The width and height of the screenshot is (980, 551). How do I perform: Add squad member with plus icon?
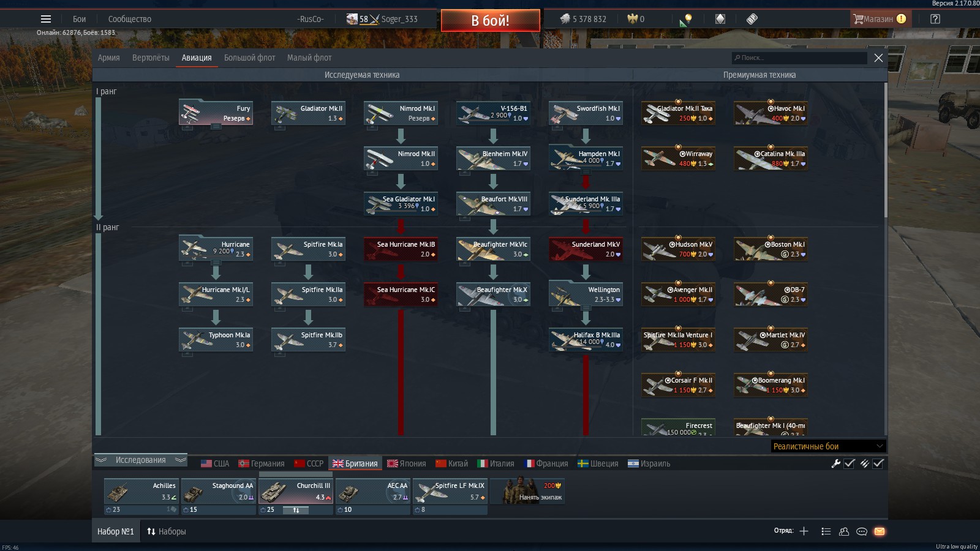point(804,531)
